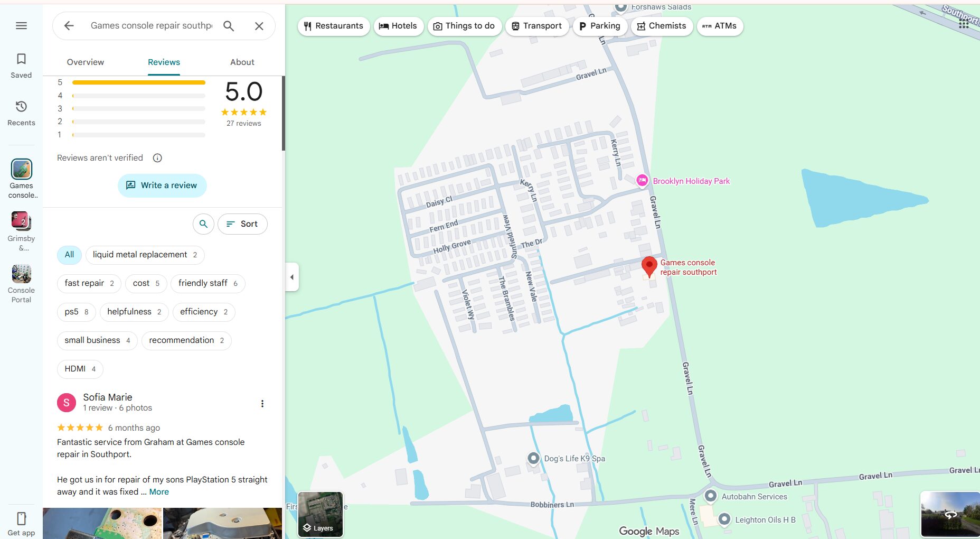980x539 pixels.
Task: Click Leighton Oils H B marker
Action: coord(724,519)
